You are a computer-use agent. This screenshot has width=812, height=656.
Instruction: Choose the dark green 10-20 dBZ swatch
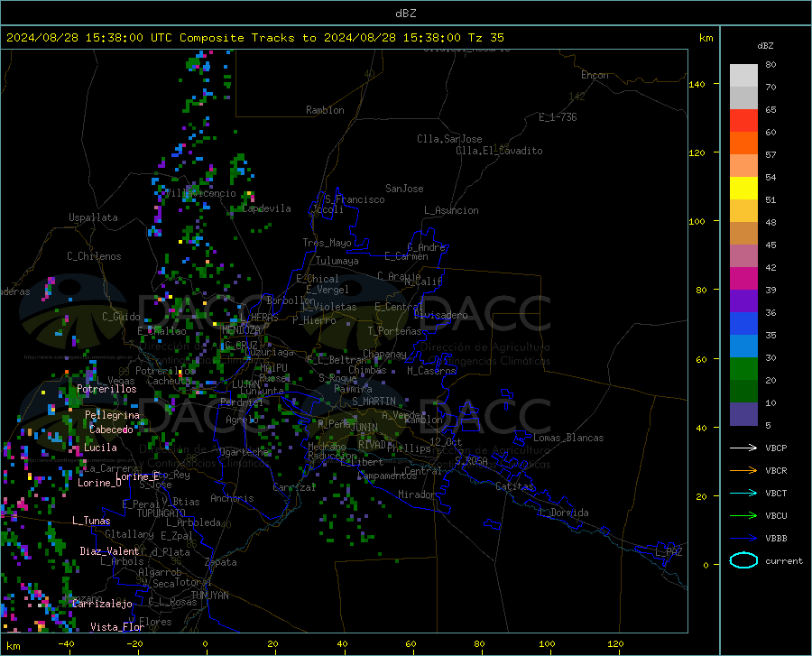point(743,391)
